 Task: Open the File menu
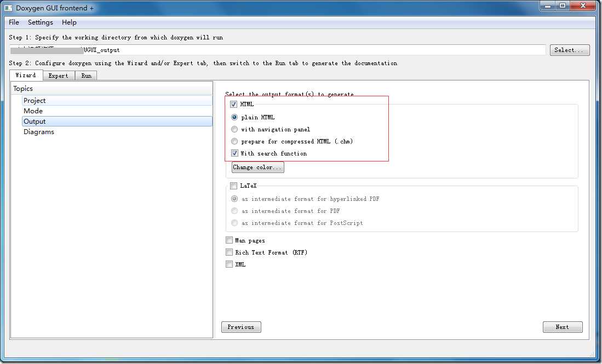point(14,22)
